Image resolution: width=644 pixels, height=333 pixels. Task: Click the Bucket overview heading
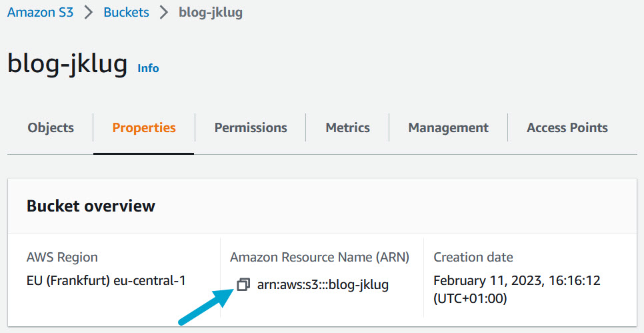(91, 206)
